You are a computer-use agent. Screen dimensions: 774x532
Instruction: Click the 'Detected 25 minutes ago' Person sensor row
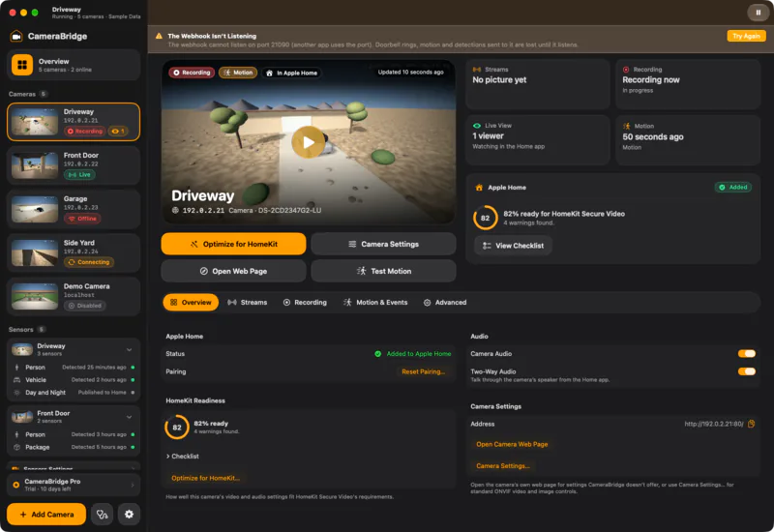pos(74,368)
